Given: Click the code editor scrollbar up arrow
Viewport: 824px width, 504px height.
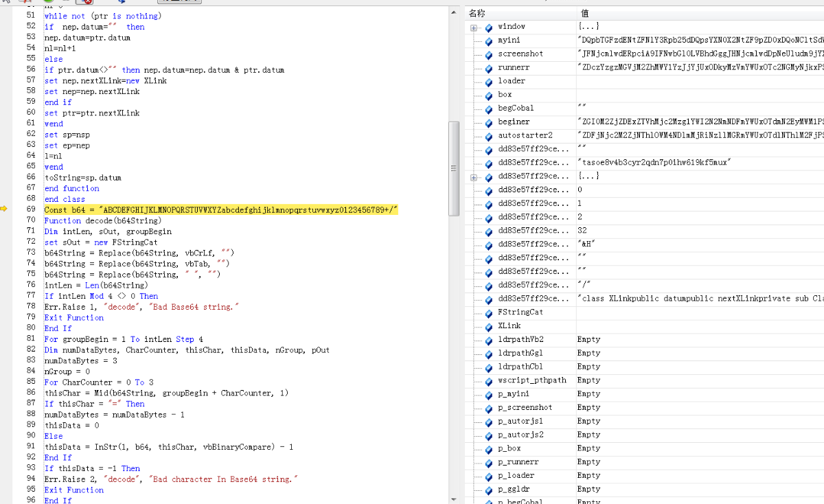Looking at the screenshot, I should 453,12.
